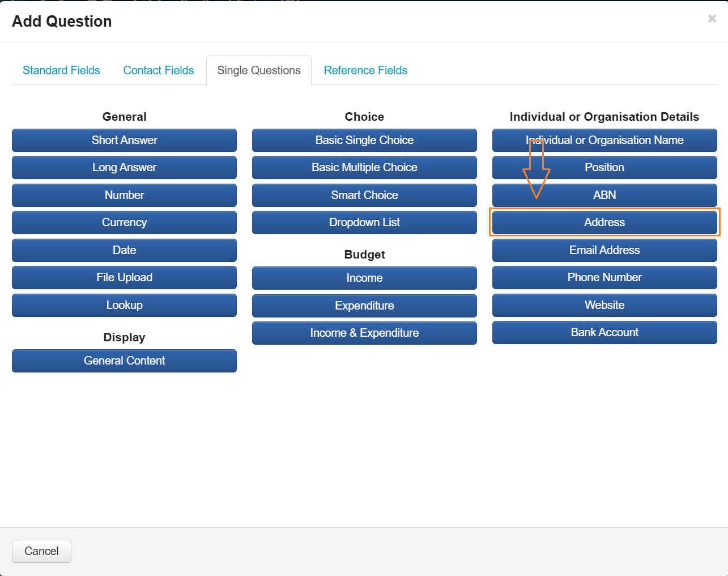Select the Dropdown List question type

click(364, 223)
